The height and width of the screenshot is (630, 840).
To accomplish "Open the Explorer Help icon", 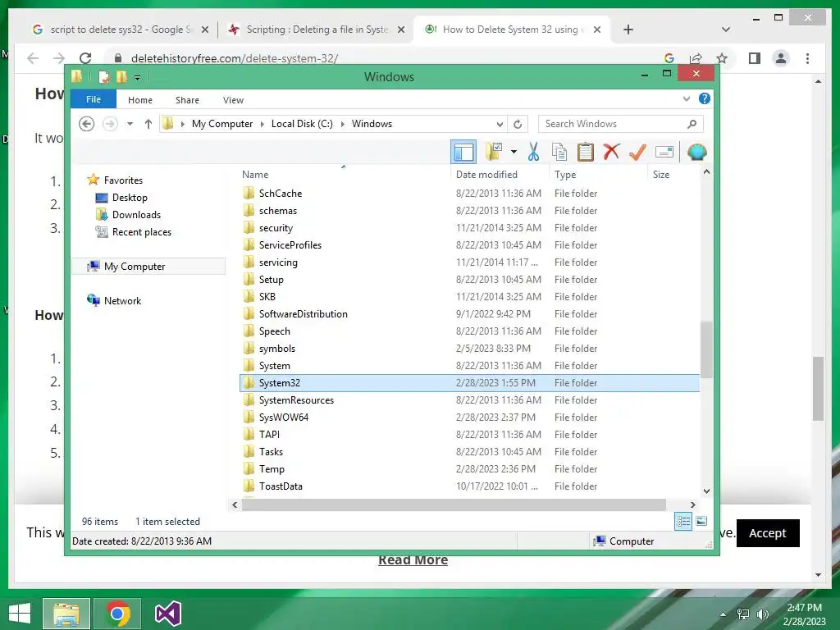I will [x=705, y=98].
